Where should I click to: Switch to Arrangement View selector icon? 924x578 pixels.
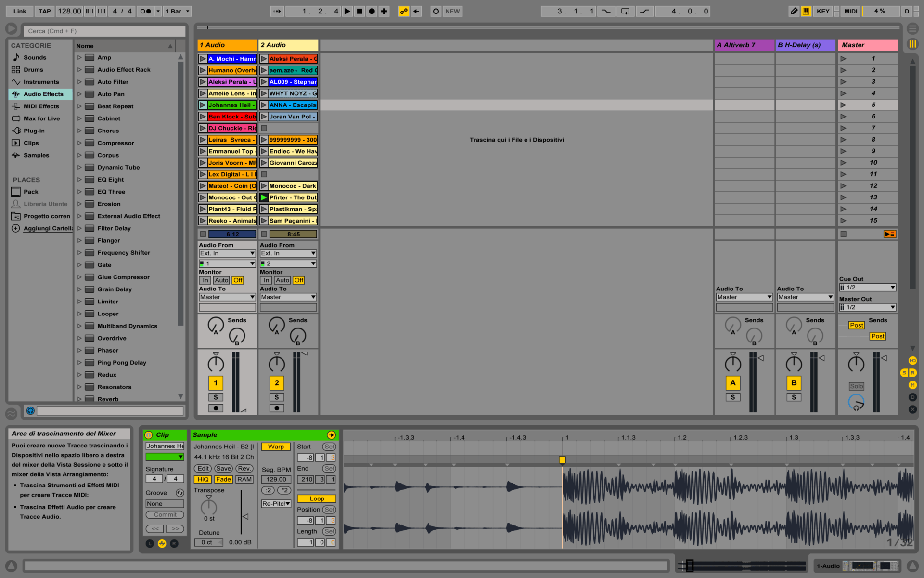tap(912, 29)
